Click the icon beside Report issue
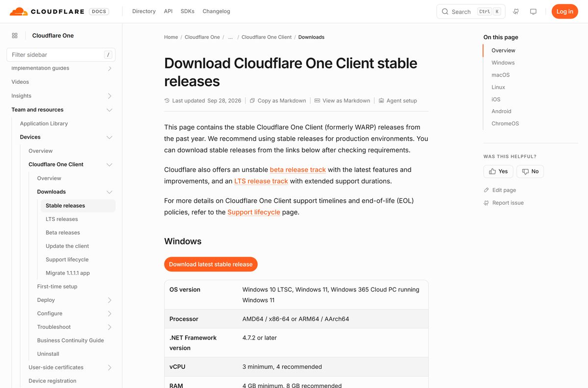 [x=486, y=203]
